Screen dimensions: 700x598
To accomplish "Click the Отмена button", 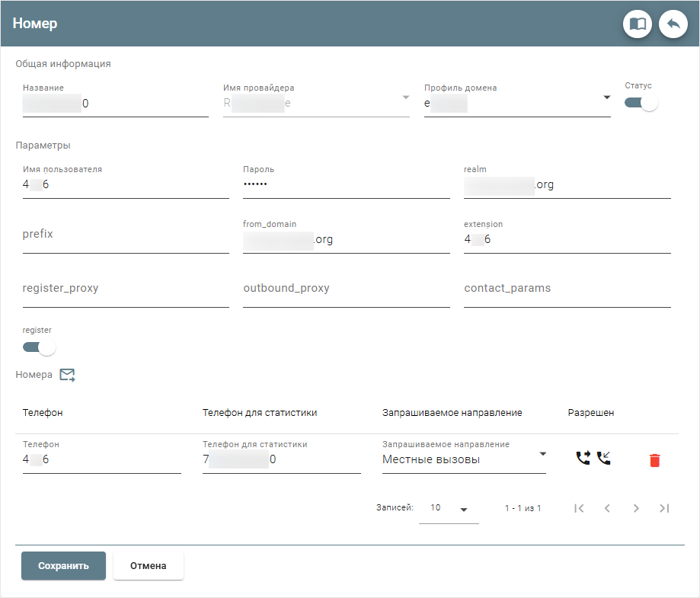I will coord(149,566).
